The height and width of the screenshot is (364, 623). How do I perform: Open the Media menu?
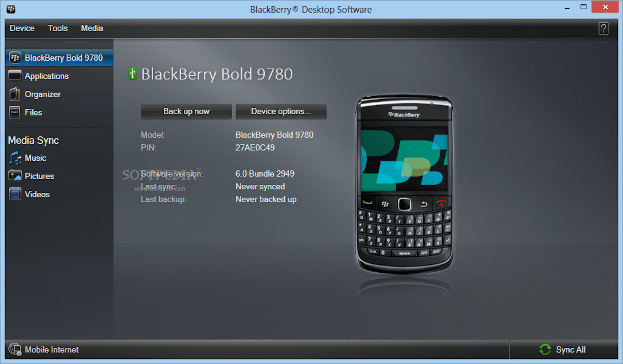(x=92, y=28)
